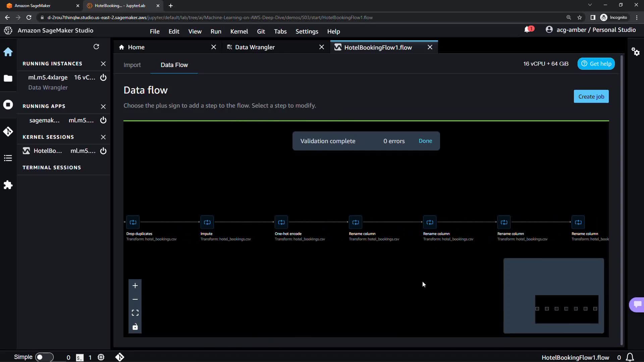Image resolution: width=644 pixels, height=362 pixels.
Task: Fit the flow view to screen
Action: [x=135, y=313]
